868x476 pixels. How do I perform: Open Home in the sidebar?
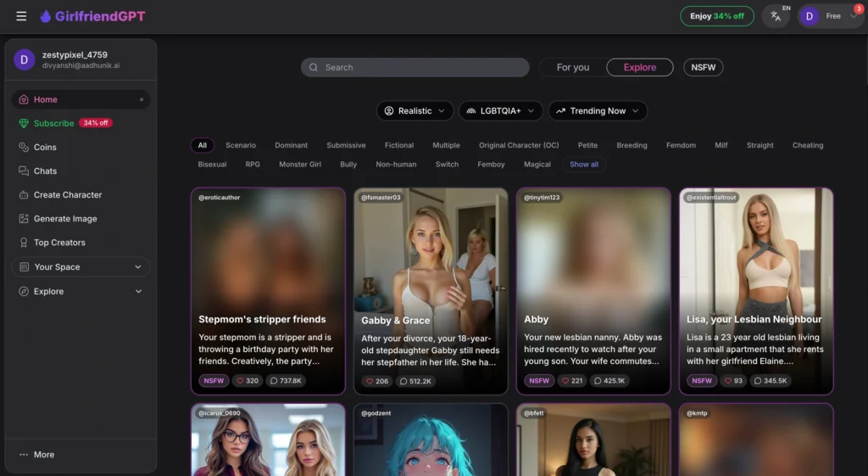point(81,99)
